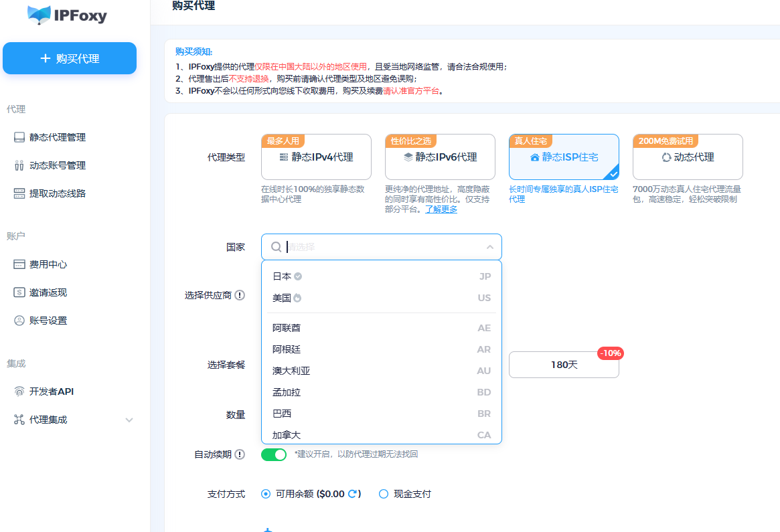Select 现金支付 payment radio button
Viewport: 780px width, 532px height.
[x=384, y=494]
